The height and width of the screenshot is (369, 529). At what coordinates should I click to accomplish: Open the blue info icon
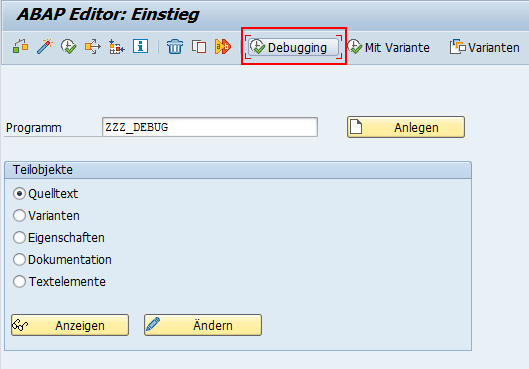pos(140,46)
